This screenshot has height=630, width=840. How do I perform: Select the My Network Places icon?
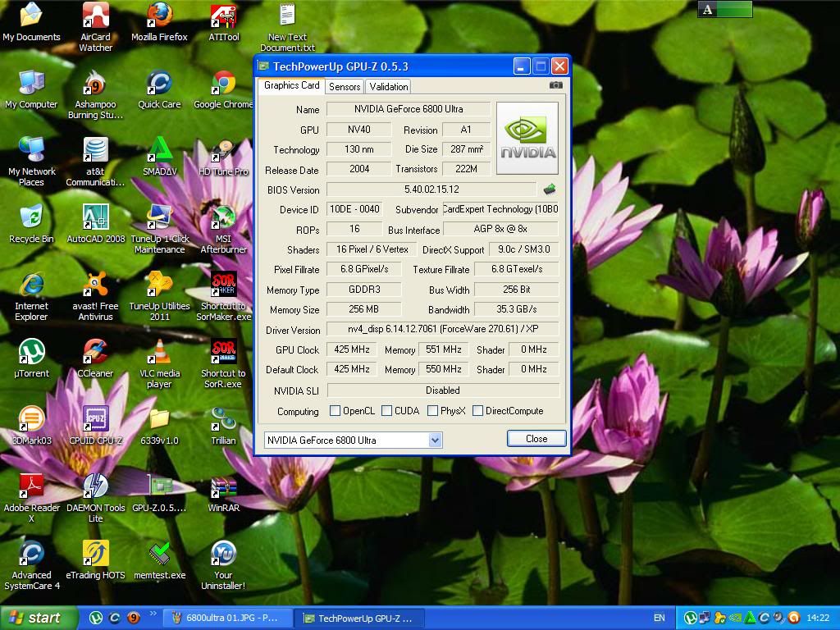click(x=31, y=162)
